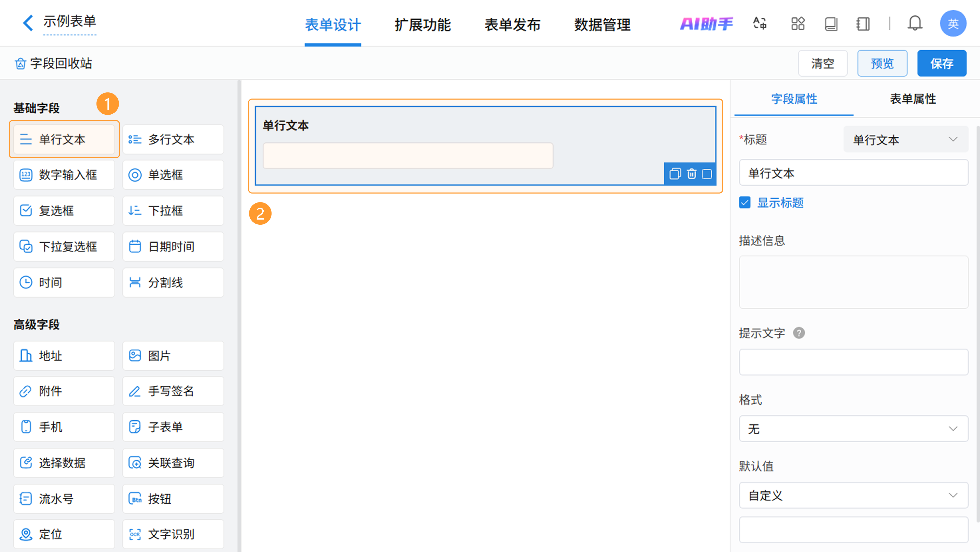
Task: Click the help icon next to 提示文字
Action: [x=799, y=333]
